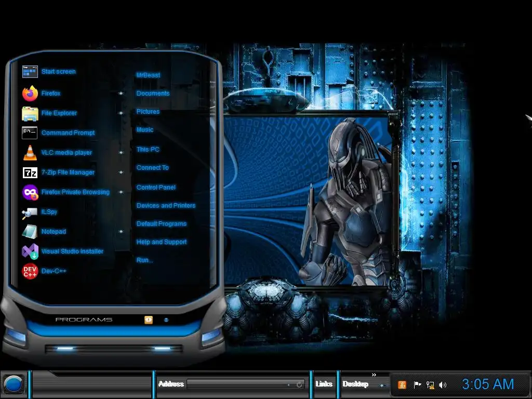Expand the VLC media player jump list arrow
This screenshot has height=399, width=532.
(x=121, y=153)
